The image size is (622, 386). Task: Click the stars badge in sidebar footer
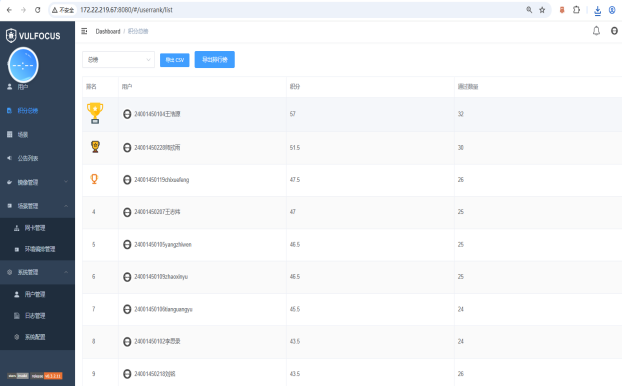(18, 376)
